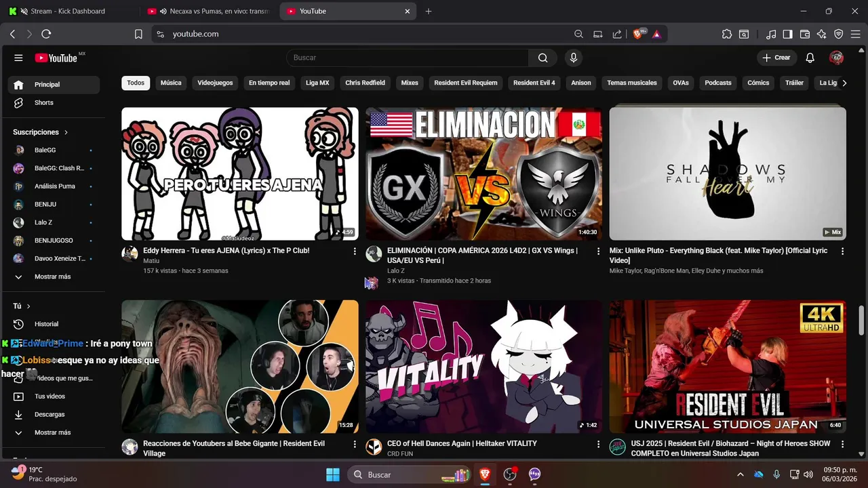Select the En tiempo real chip
This screenshot has height=488, width=868.
click(x=269, y=83)
